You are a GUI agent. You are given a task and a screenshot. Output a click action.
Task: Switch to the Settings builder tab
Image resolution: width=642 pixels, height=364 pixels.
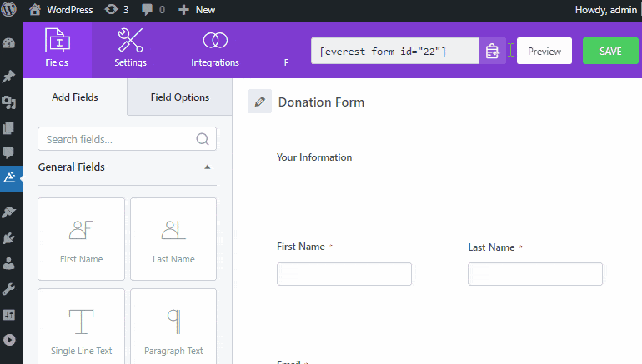point(130,49)
